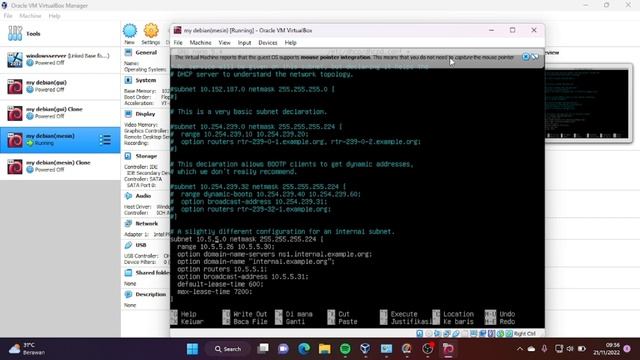The height and width of the screenshot is (360, 640).
Task: Open View menu in the debian VM window
Action: (224, 42)
